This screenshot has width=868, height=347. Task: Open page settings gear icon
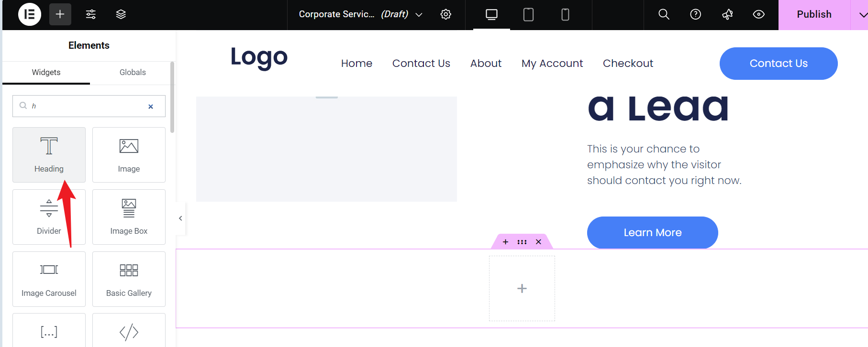pyautogui.click(x=445, y=14)
